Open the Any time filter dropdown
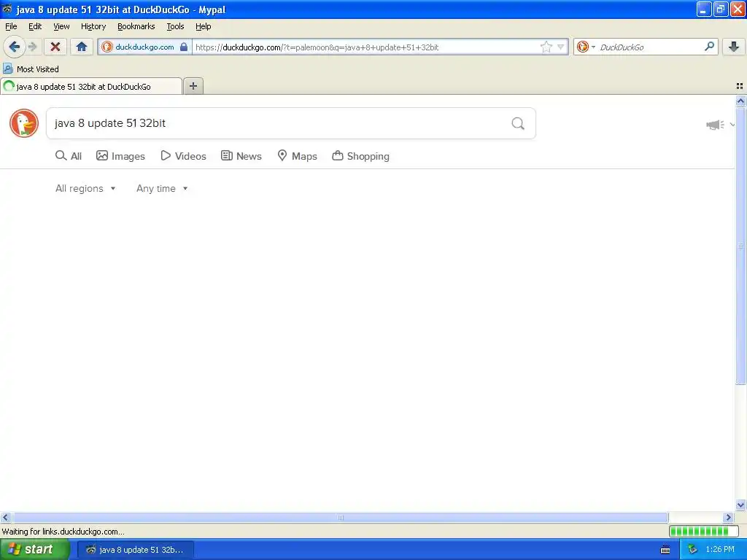The width and height of the screenshot is (747, 560). tap(162, 189)
